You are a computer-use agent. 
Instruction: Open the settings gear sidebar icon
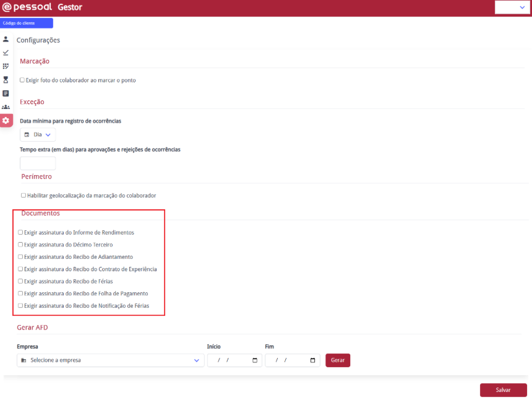(6, 121)
